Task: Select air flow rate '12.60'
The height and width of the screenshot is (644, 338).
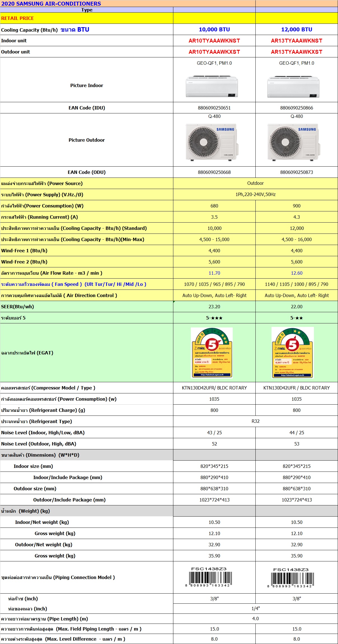Action: tap(297, 273)
